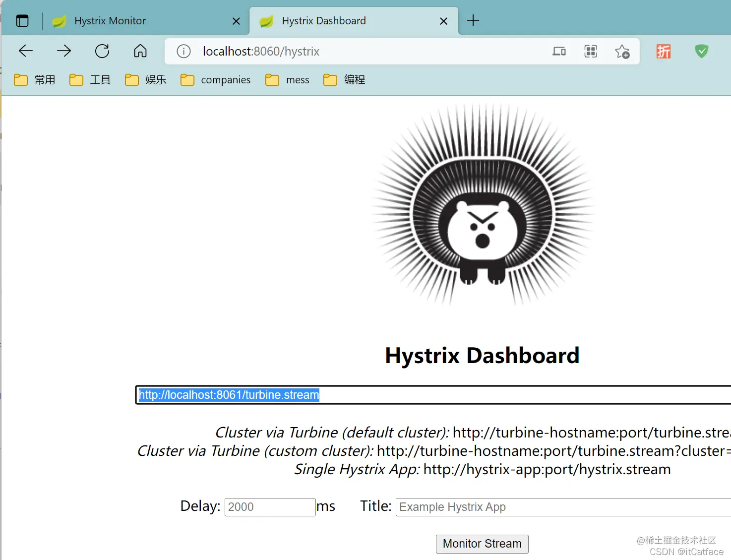Open the 常用 bookmarks folder
Image resolution: width=731 pixels, height=560 pixels.
(x=35, y=80)
